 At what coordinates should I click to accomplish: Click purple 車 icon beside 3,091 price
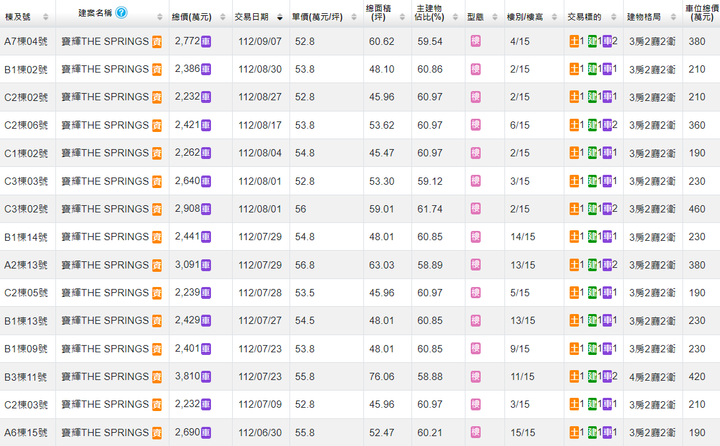coord(206,265)
